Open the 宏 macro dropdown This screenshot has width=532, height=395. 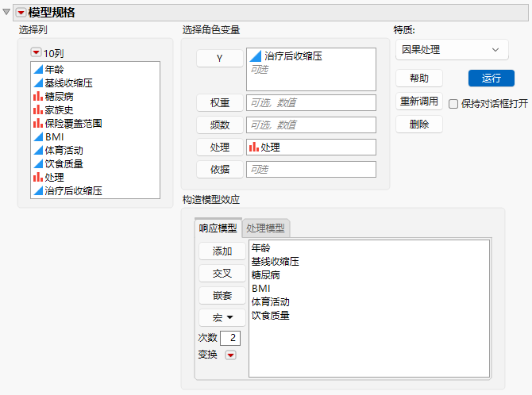coord(222,318)
